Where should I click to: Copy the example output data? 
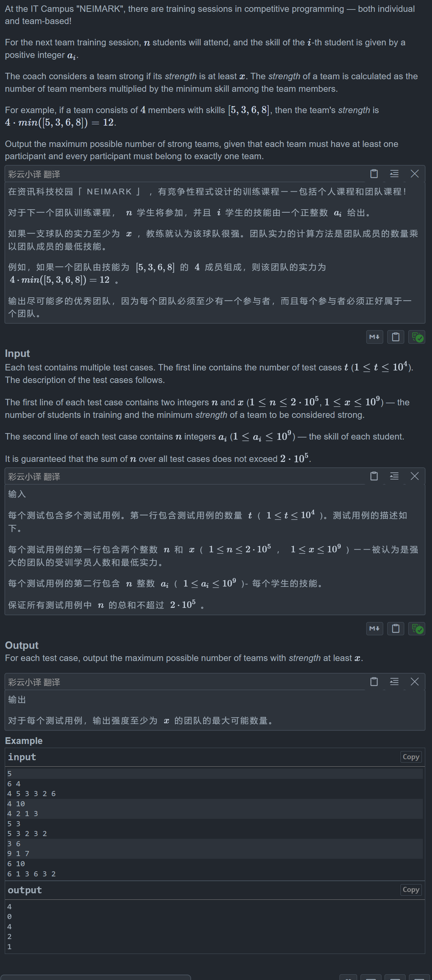point(411,890)
